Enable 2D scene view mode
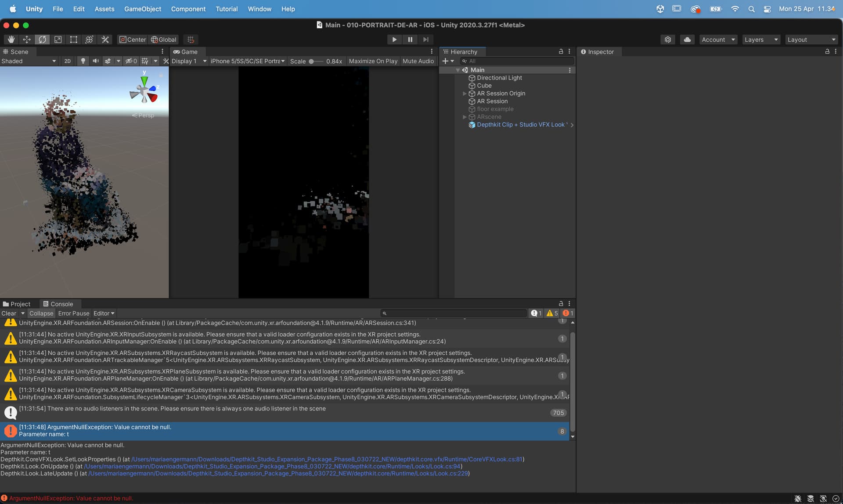The height and width of the screenshot is (504, 843). (x=67, y=61)
